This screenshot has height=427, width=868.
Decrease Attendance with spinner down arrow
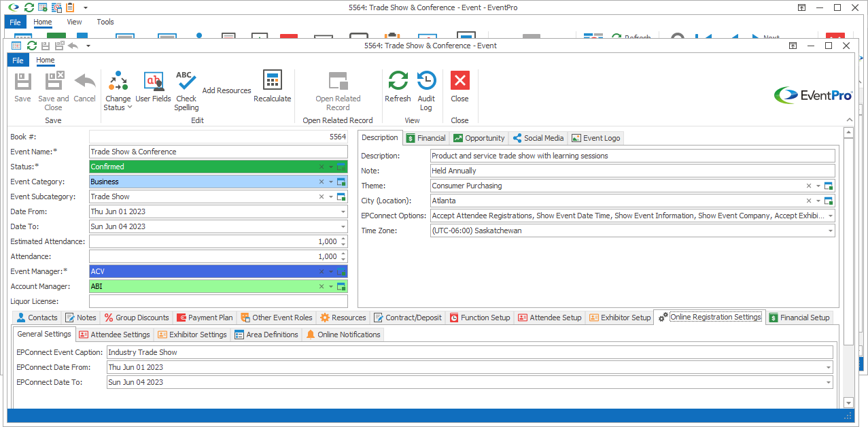click(x=343, y=260)
